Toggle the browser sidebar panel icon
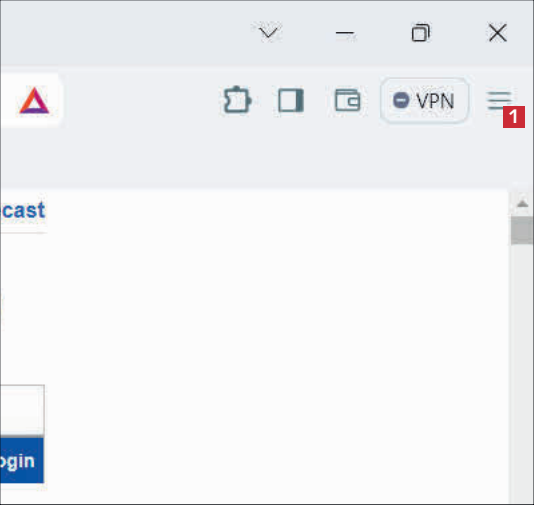 pos(291,100)
